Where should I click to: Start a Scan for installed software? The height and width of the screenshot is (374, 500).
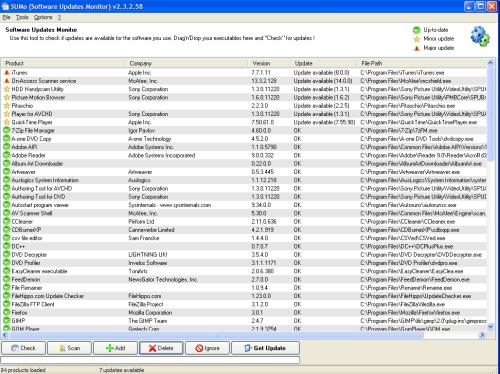click(x=69, y=348)
